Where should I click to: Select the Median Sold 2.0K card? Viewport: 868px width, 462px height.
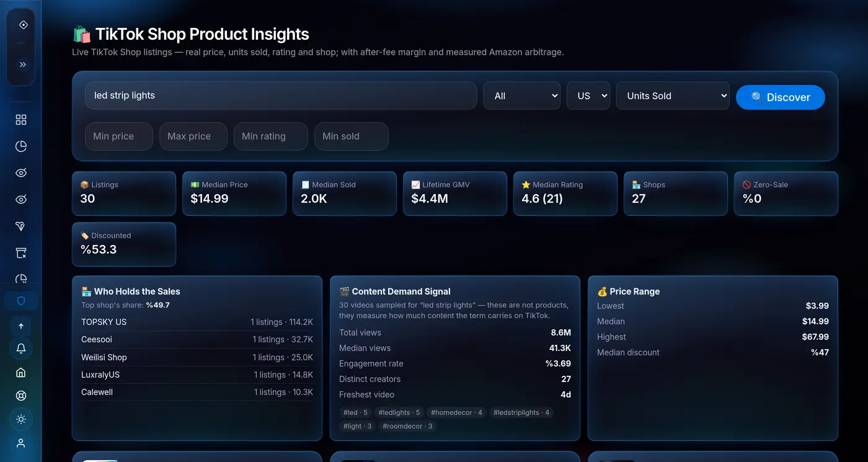click(x=345, y=193)
